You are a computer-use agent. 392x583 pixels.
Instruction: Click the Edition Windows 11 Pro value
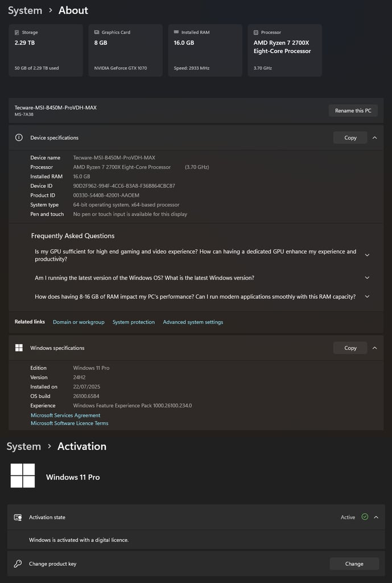click(x=91, y=368)
